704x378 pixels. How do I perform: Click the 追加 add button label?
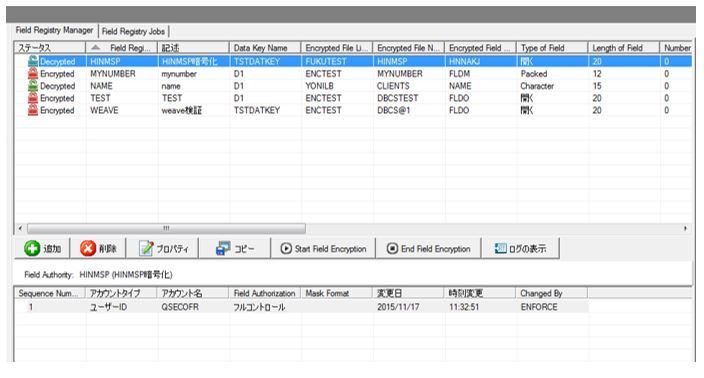click(x=52, y=249)
